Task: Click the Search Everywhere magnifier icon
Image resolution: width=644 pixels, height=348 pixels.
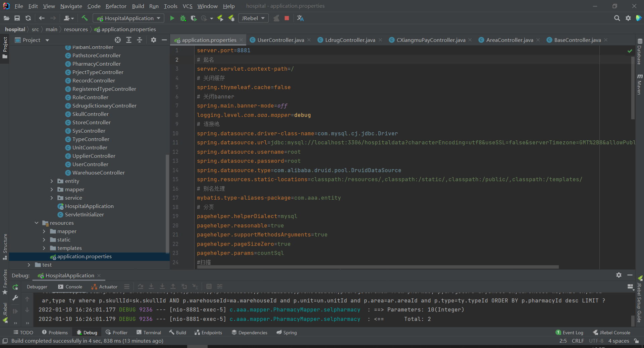Action: point(617,18)
